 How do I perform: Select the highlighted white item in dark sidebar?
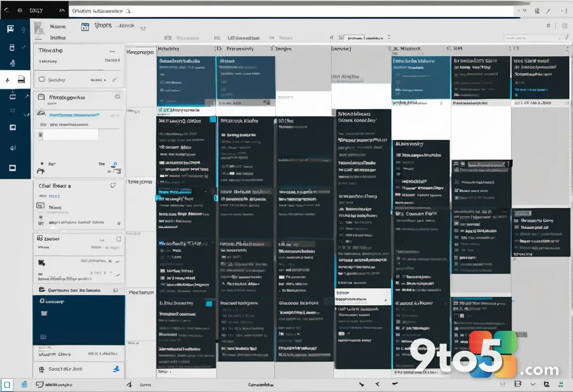15,80
